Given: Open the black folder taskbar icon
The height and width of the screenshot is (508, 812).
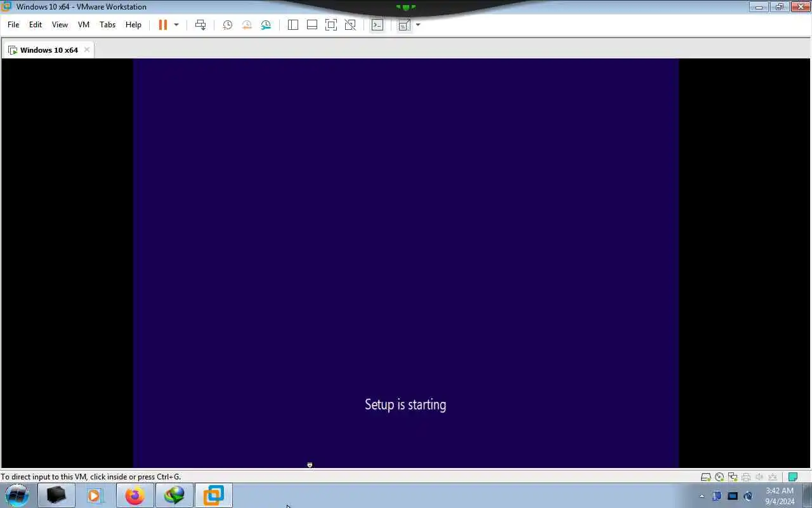Looking at the screenshot, I should point(56,495).
